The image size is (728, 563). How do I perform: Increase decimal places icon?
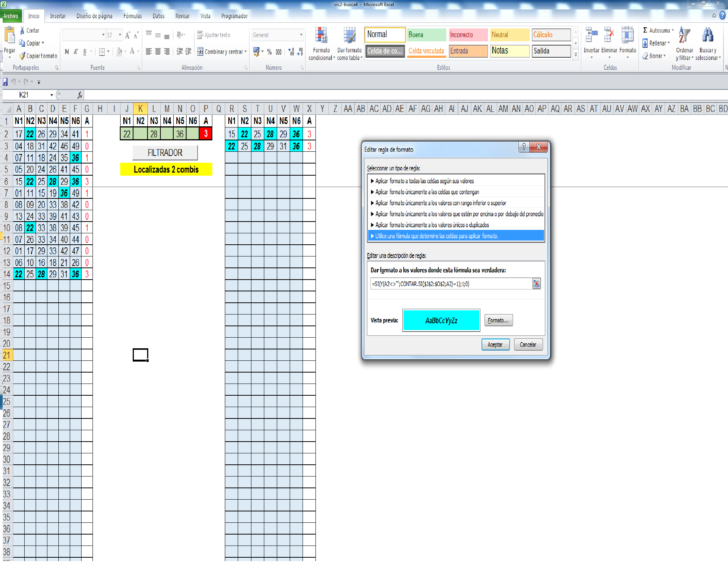tap(291, 52)
